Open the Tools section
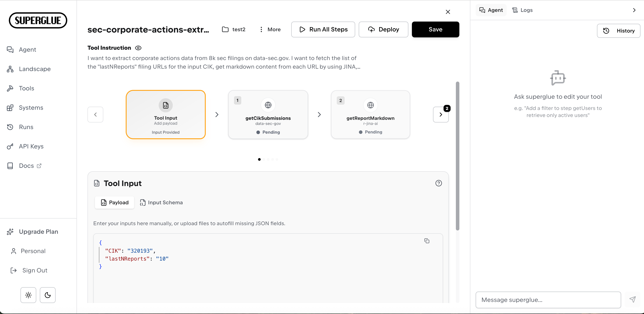 click(27, 88)
